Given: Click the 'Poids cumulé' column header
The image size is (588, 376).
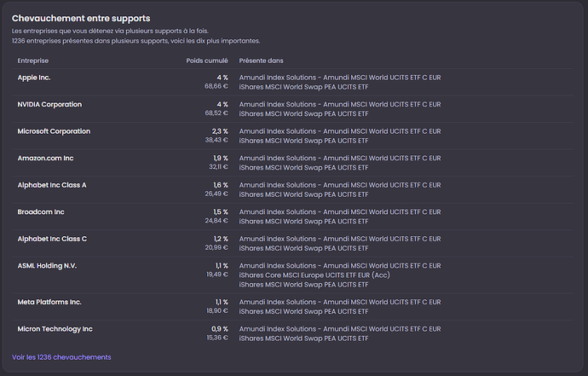Looking at the screenshot, I should pyautogui.click(x=207, y=61).
